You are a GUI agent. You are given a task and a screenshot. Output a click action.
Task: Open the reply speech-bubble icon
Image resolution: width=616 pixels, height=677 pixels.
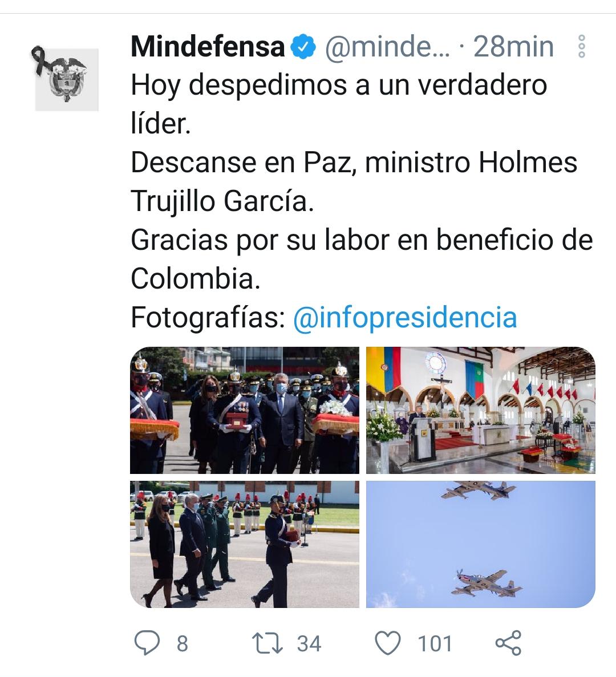(147, 643)
